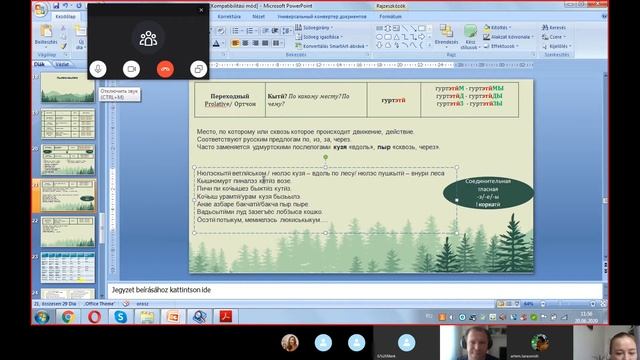Screen dimensions: 640x360
Task: Open Adobe Reader from the taskbar
Action: click(x=226, y=317)
